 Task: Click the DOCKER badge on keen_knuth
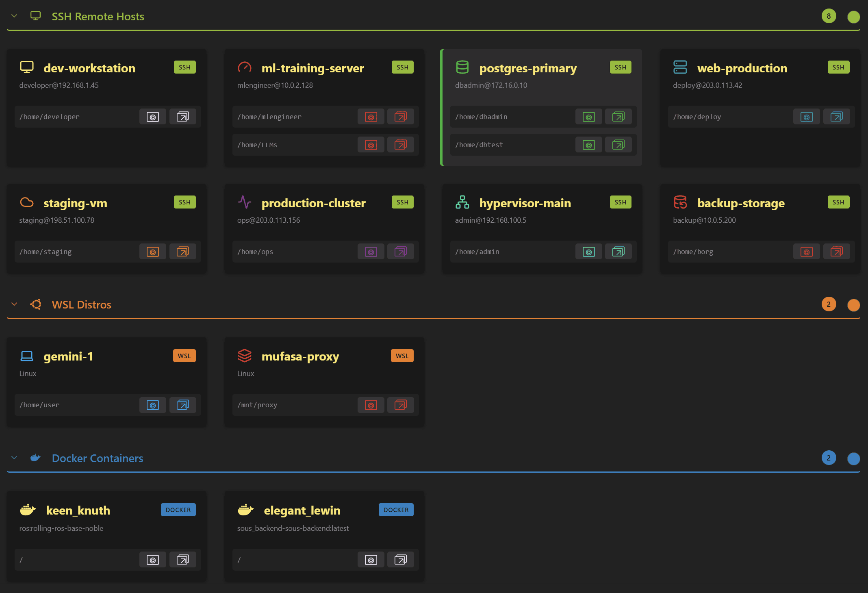(x=178, y=510)
